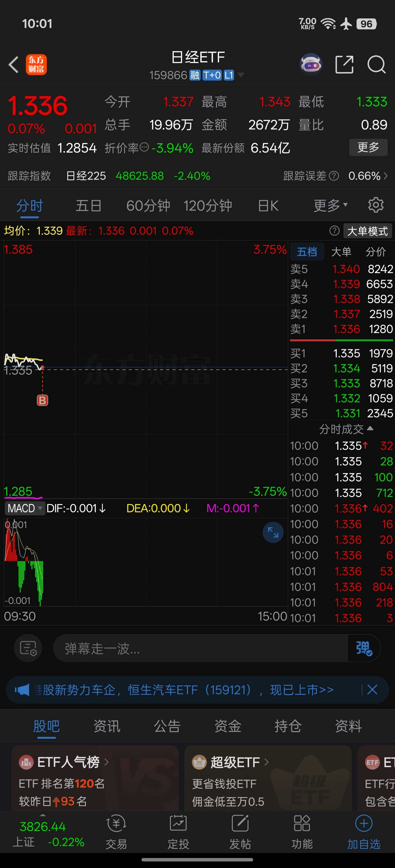Open the MACD indicator dropdown
This screenshot has height=868, width=395.
25,508
